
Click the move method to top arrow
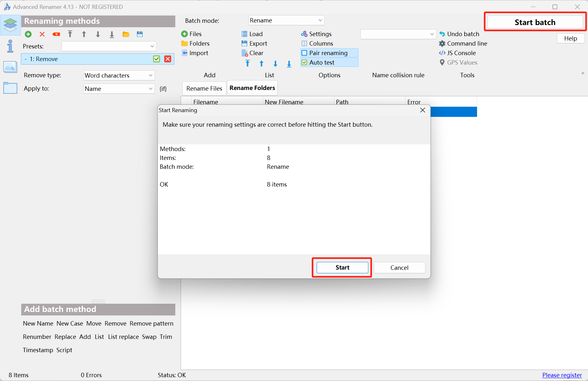pyautogui.click(x=70, y=34)
